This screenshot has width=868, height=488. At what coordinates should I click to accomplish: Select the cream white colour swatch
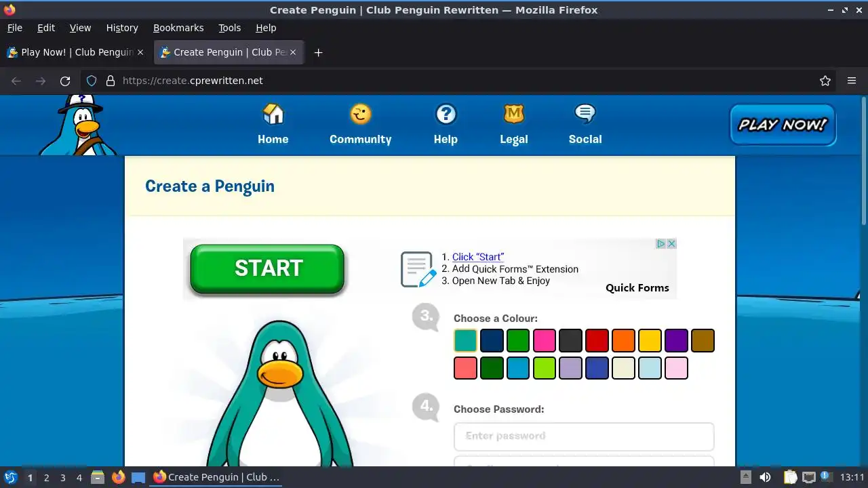[x=623, y=368]
